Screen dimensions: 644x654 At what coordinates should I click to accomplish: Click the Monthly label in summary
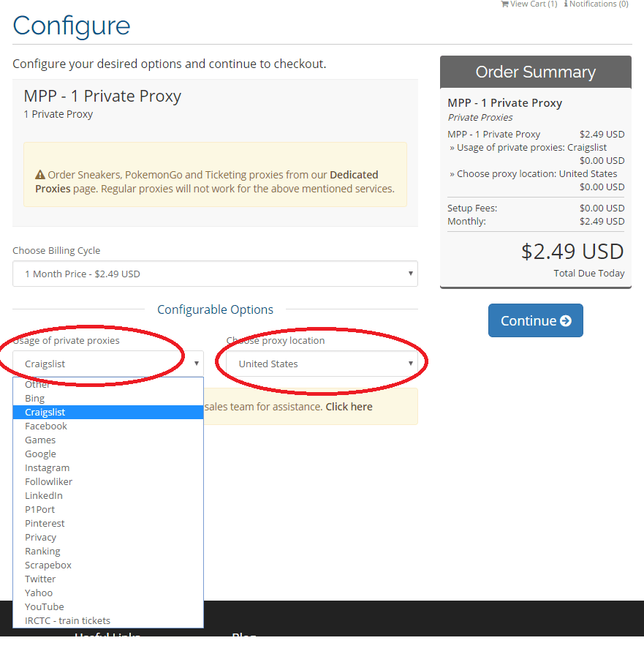pyautogui.click(x=466, y=222)
